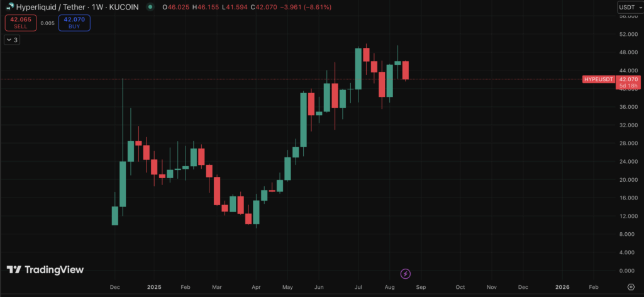Click the 48.000 price axis label
The height and width of the screenshot is (297, 644).
(x=628, y=53)
